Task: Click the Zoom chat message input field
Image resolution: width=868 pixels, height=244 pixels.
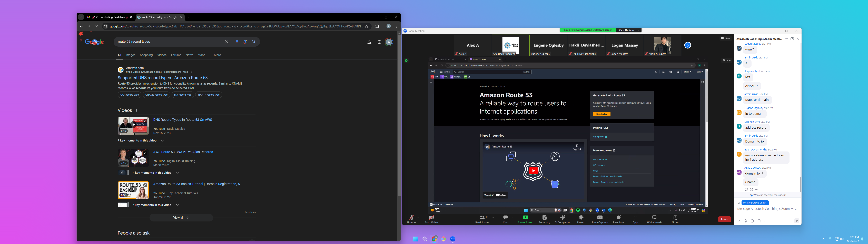Action: [x=767, y=209]
